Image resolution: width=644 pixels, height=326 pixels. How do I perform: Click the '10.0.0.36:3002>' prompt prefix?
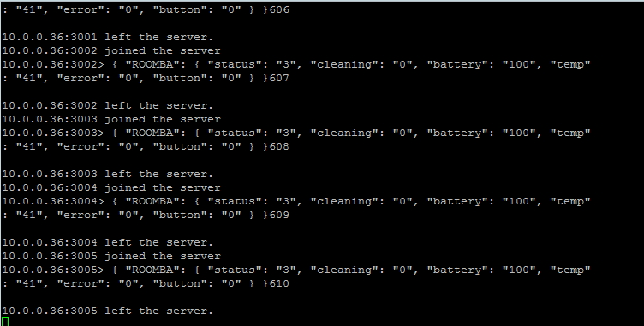pos(53,64)
